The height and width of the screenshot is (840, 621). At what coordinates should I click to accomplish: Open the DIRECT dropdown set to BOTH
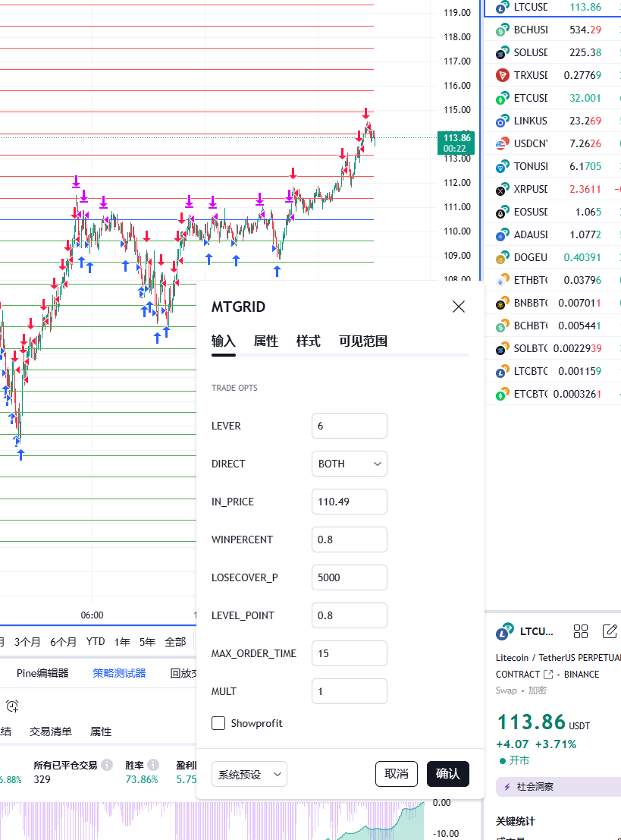point(349,464)
